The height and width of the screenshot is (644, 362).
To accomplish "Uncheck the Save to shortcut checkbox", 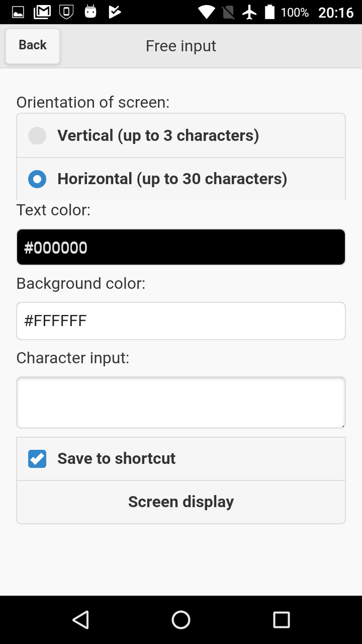I will tap(37, 459).
